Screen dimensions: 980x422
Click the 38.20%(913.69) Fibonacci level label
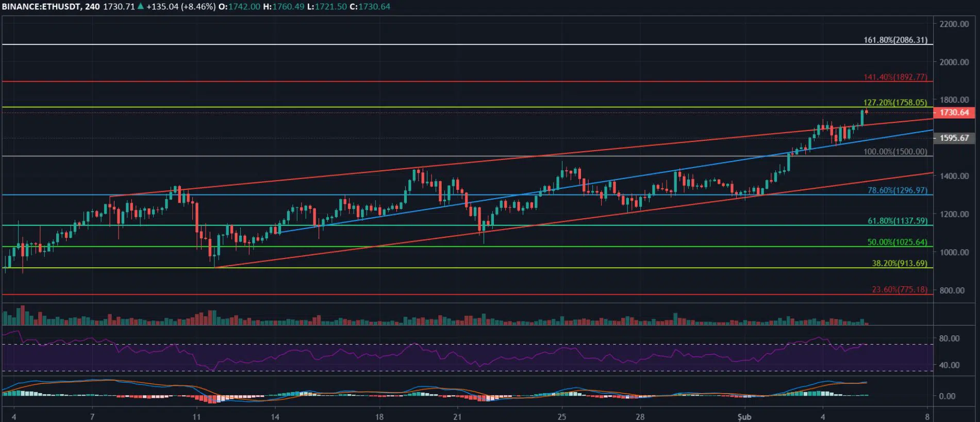899,263
